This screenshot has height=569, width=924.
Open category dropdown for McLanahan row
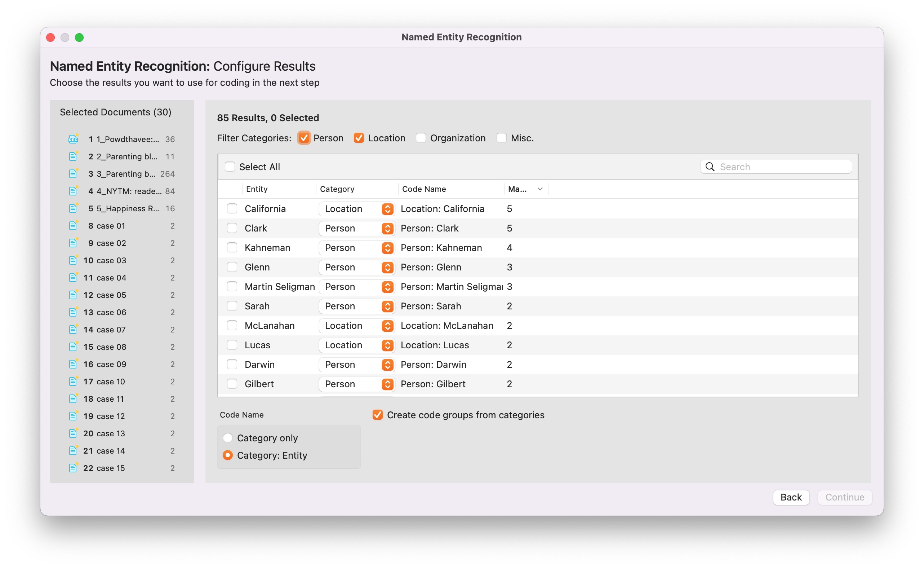tap(387, 326)
